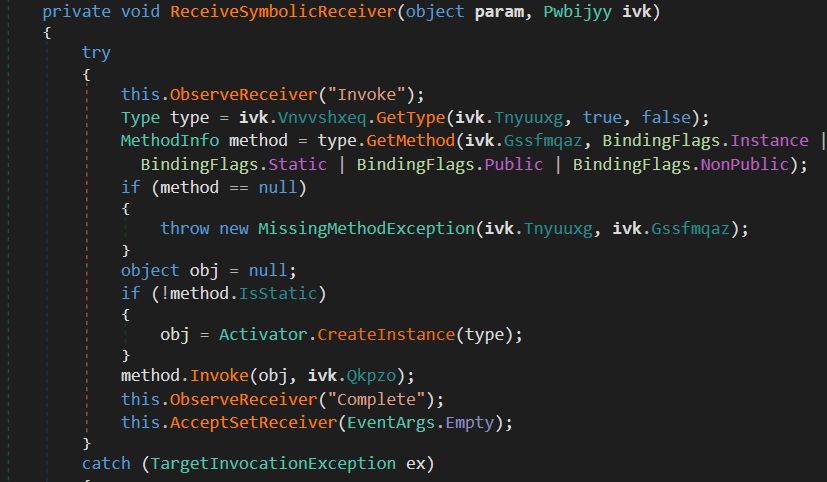Click the 'false' argument in GetType

[666, 117]
